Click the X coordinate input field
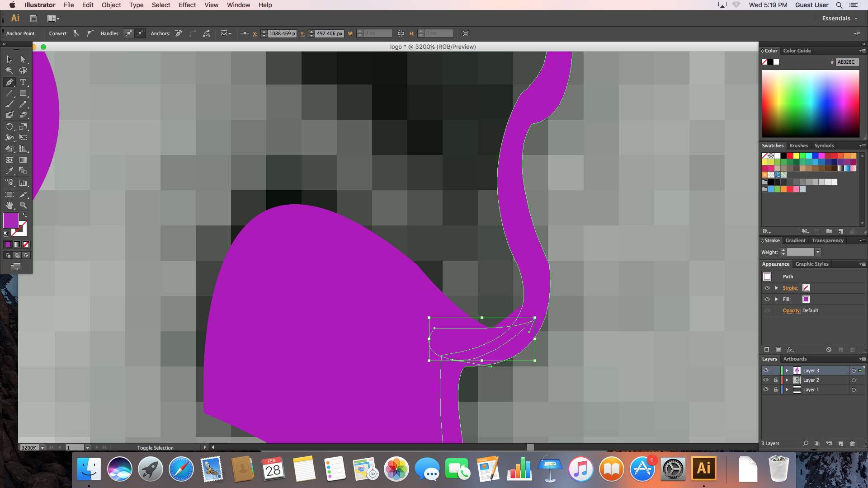The height and width of the screenshot is (488, 868). coord(282,33)
